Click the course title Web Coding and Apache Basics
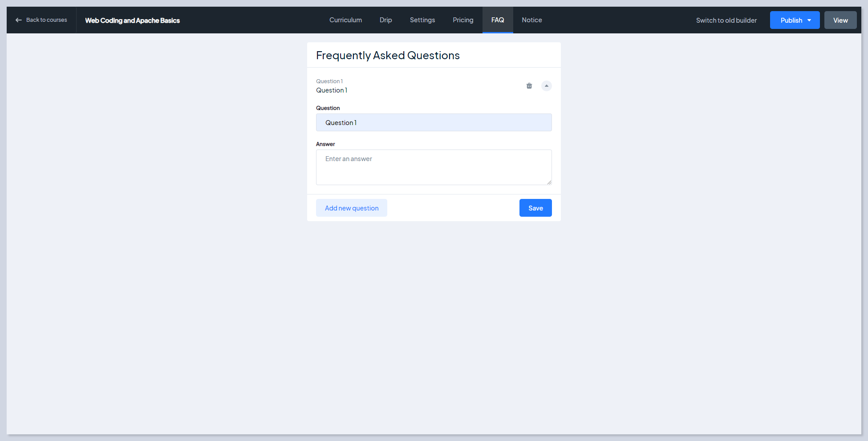868x441 pixels. (132, 20)
